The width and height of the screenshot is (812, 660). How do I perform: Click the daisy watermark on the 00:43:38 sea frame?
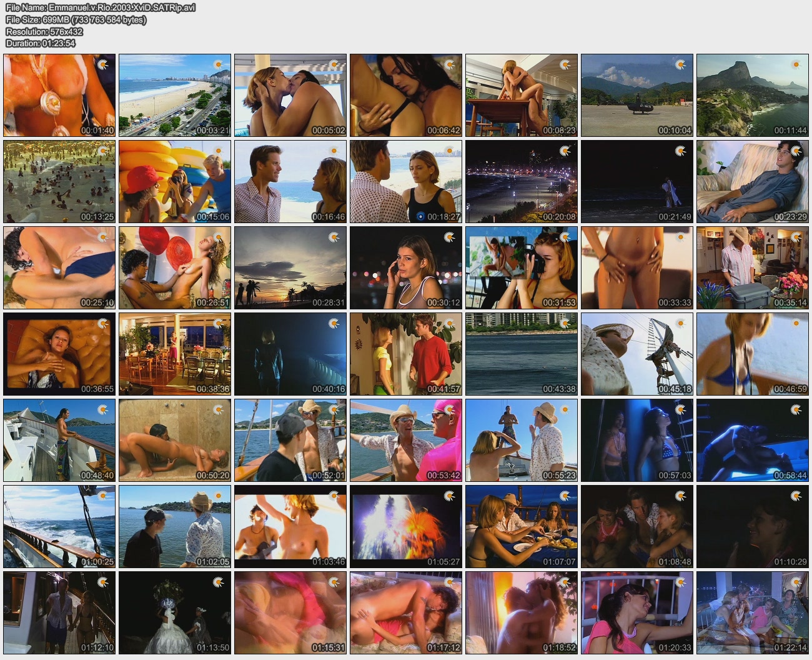[x=565, y=323]
